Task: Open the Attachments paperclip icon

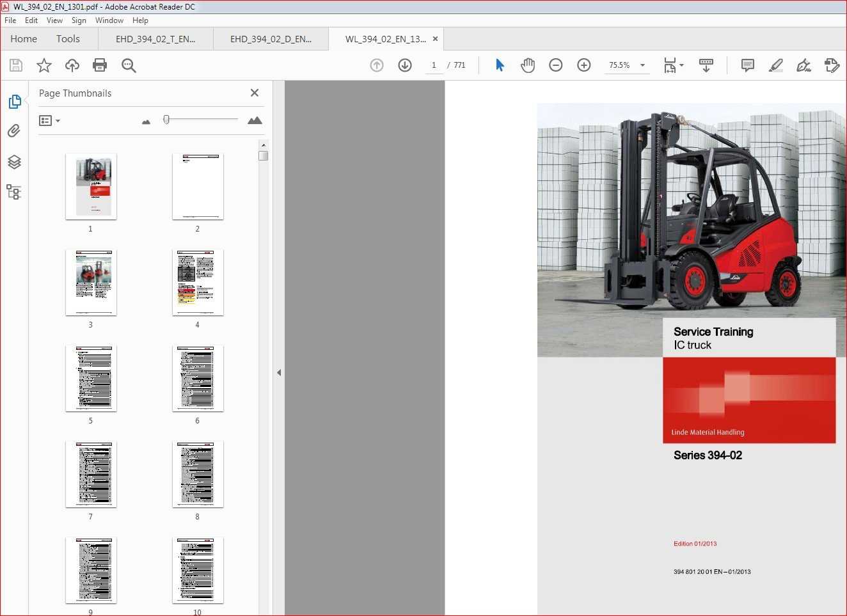Action: (x=14, y=131)
